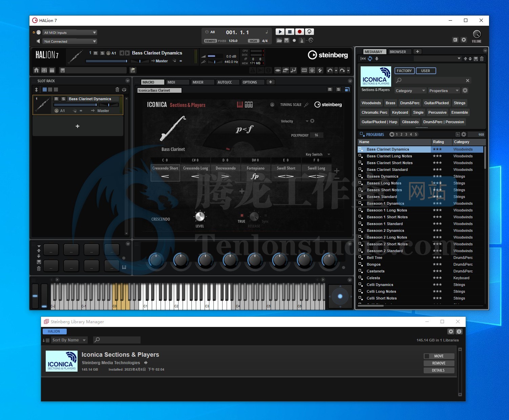Click the RAM icon in the HALion toolbar
This screenshot has height=420, width=509.
[304, 70]
